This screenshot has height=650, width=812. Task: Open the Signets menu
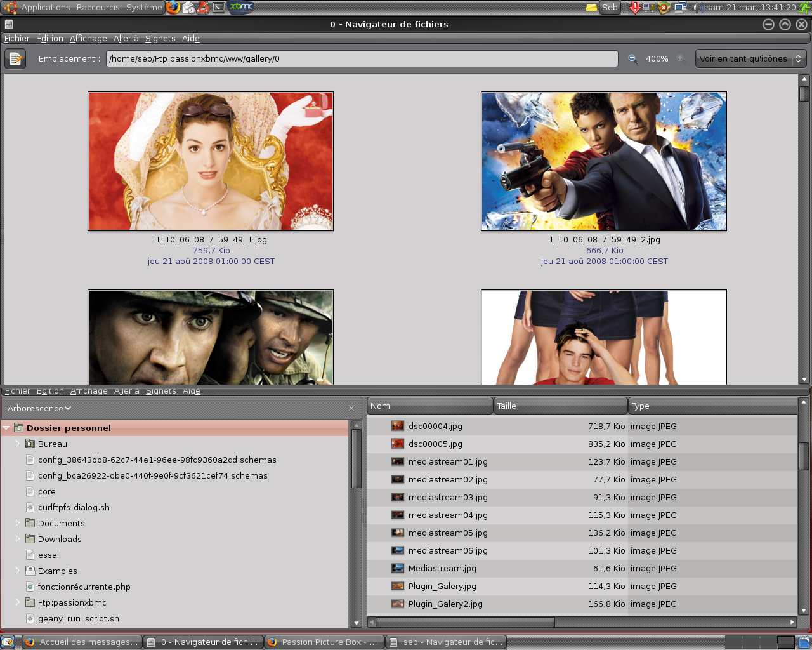[x=160, y=38]
